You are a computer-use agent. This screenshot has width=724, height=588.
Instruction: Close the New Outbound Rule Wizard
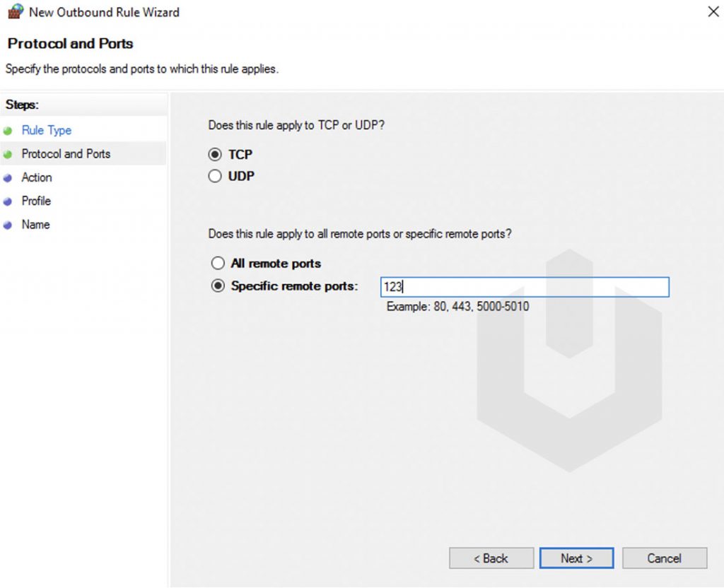pos(713,11)
